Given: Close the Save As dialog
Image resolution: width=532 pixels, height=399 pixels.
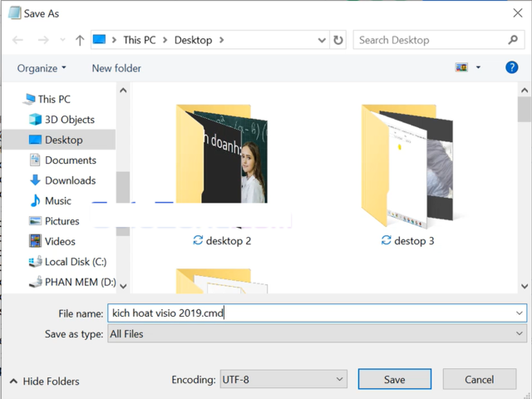Looking at the screenshot, I should tap(517, 13).
